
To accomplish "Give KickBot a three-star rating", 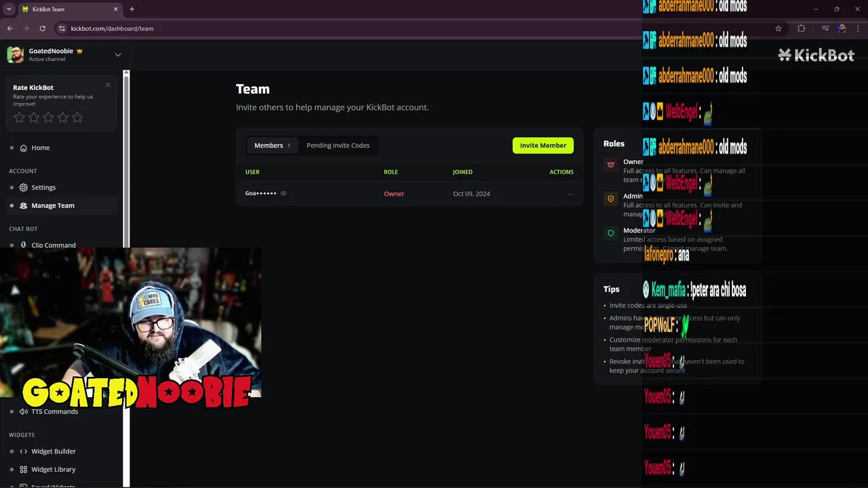I will tap(48, 118).
